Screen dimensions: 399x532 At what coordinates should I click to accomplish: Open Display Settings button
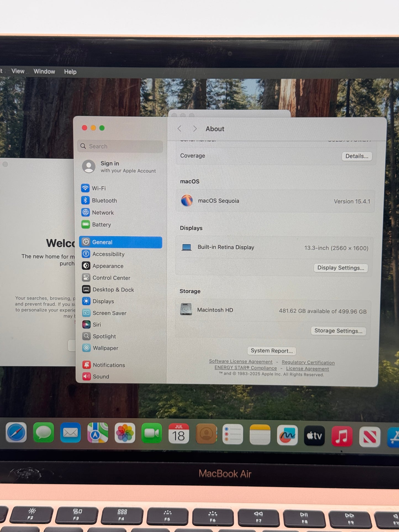tap(340, 268)
